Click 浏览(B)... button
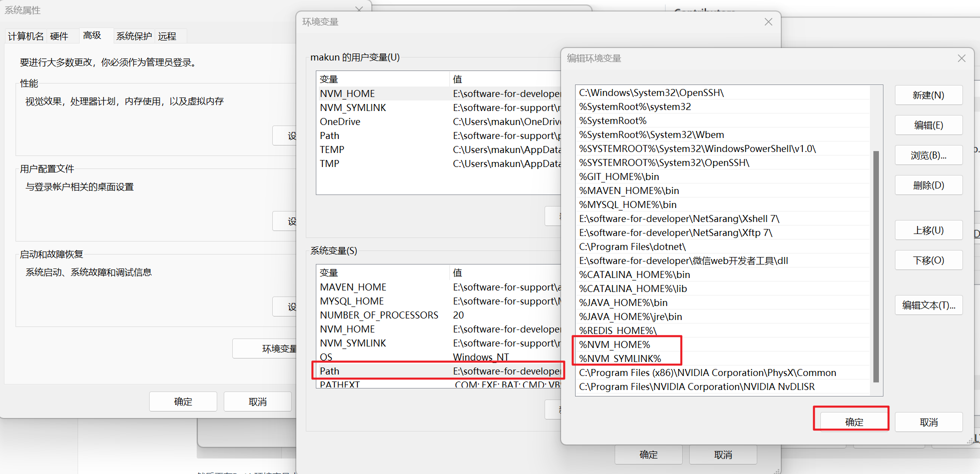 pos(928,155)
